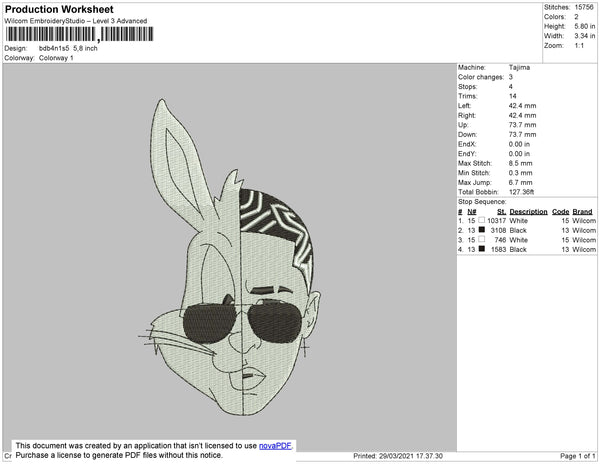Click the white swatch in stop 1 row
Screen dimensions: 600x464
point(482,220)
